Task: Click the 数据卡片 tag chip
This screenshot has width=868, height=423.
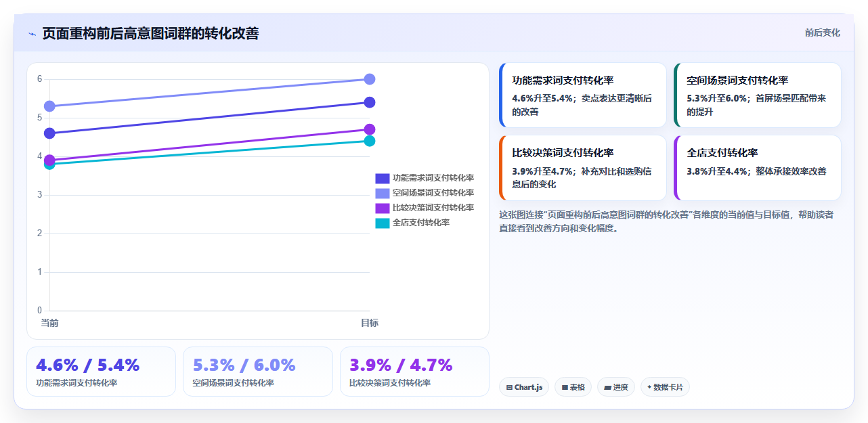Action: click(x=665, y=387)
